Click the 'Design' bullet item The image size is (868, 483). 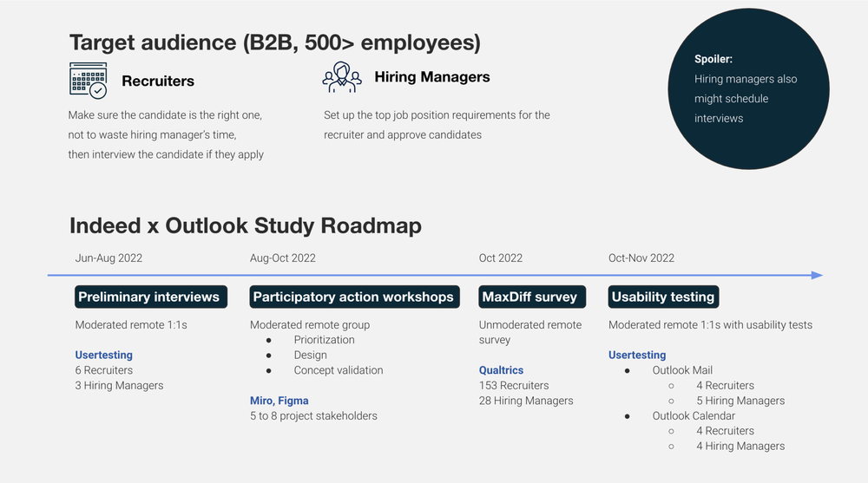point(311,355)
